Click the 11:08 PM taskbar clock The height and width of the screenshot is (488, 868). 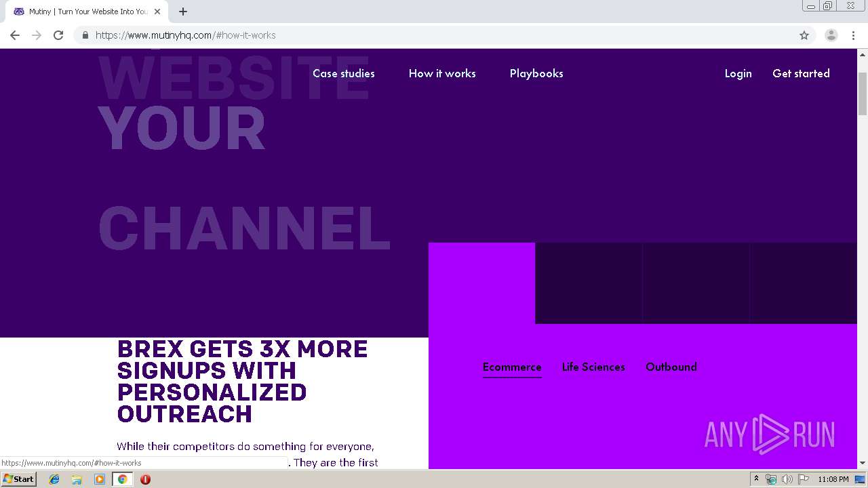click(833, 479)
